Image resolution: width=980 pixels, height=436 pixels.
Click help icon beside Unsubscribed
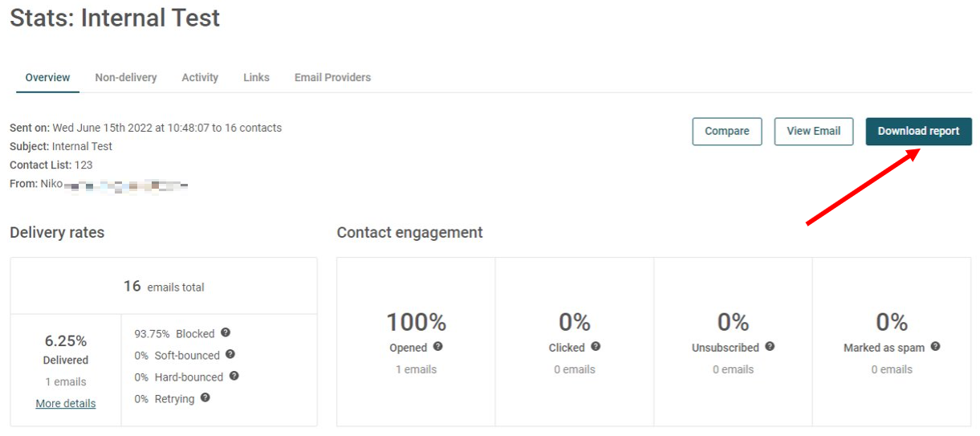pos(770,347)
